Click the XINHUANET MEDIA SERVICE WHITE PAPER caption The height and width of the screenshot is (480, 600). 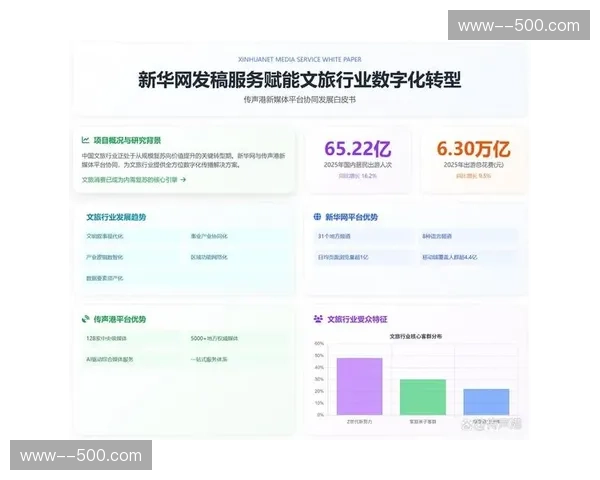(300, 59)
